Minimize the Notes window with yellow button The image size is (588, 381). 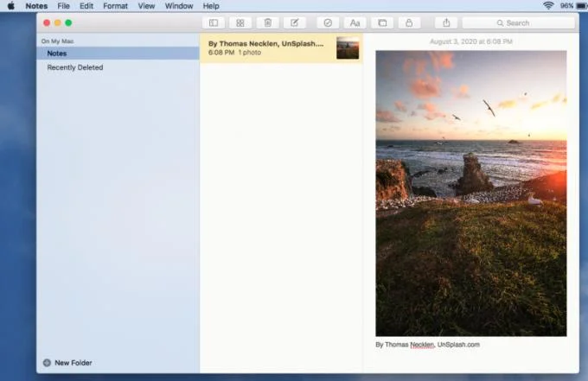click(57, 22)
